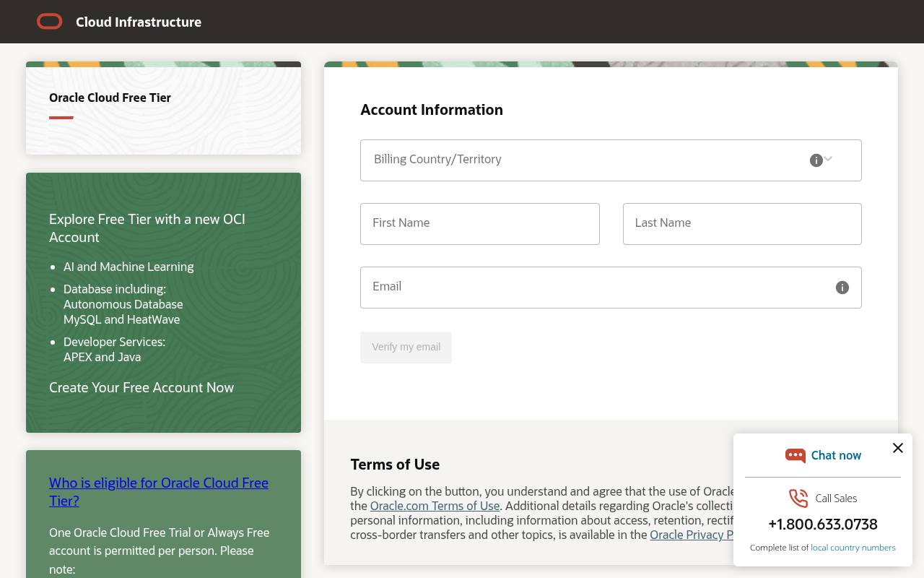
Task: Click the Billing Country info icon
Action: [816, 160]
